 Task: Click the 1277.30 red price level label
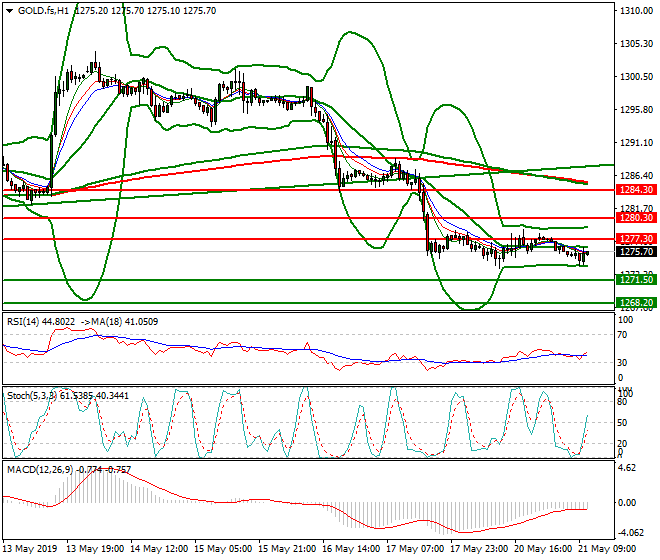(x=636, y=239)
